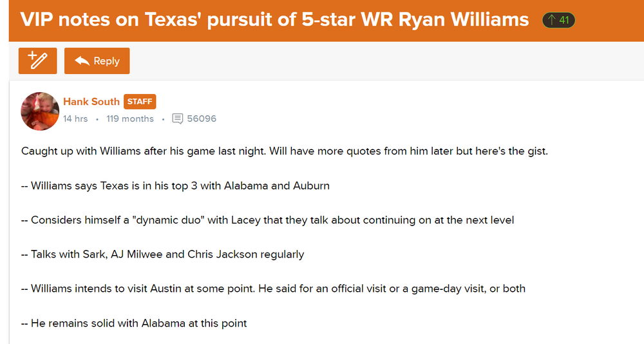Click the upvote arrow badge showing 41
644x344 pixels.
558,20
